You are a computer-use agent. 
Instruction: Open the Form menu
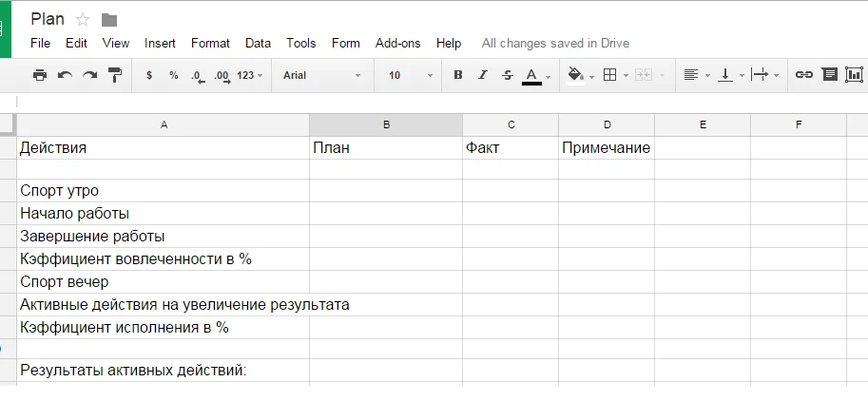[x=346, y=43]
